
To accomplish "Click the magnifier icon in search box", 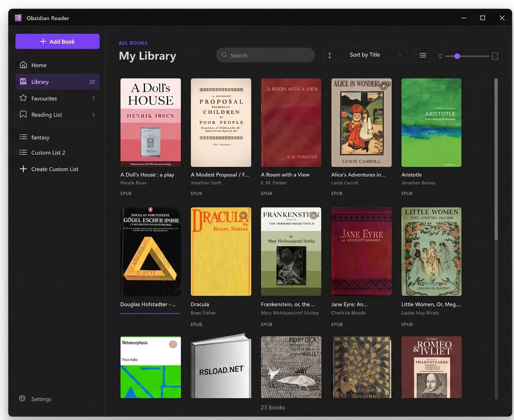I will [224, 55].
